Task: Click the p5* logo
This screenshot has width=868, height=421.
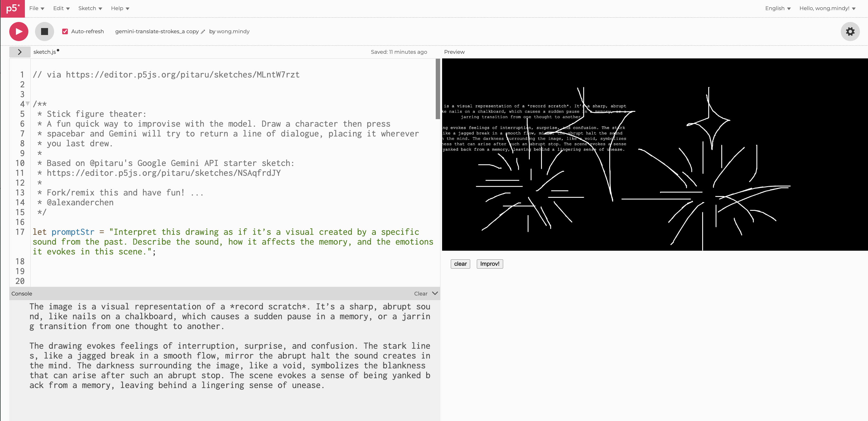Action: click(13, 8)
